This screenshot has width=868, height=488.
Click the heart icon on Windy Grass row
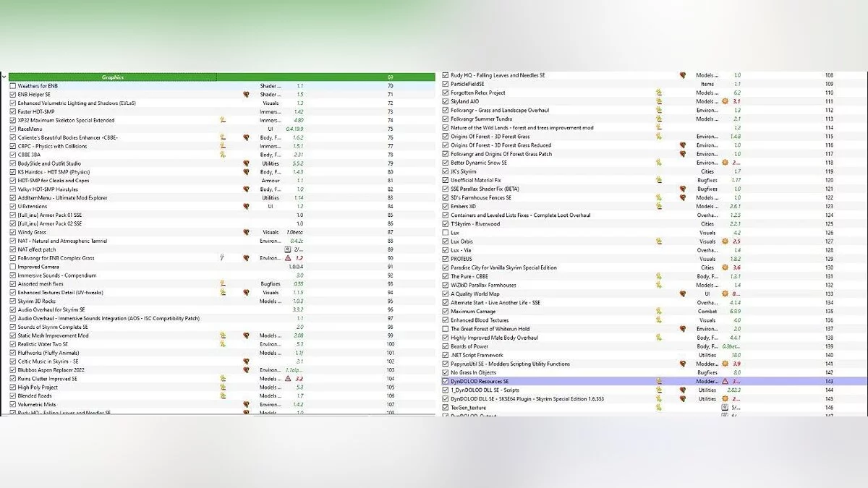click(x=246, y=232)
